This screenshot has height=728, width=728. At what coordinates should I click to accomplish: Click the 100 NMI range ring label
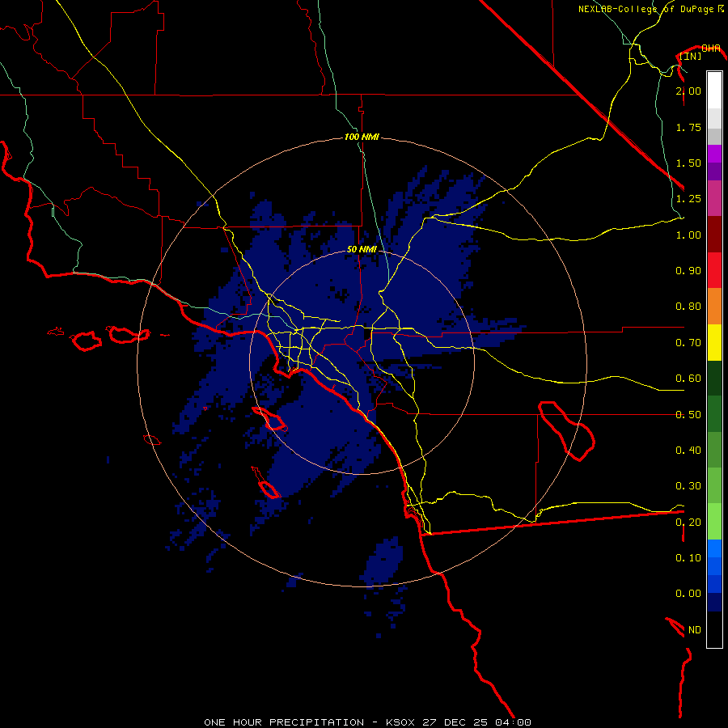coord(362,137)
